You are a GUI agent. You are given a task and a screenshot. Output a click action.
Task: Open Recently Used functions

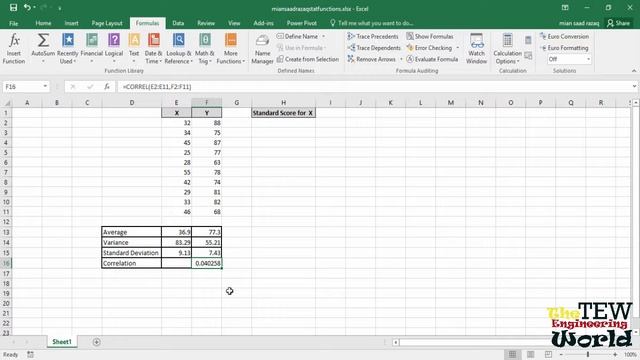[x=67, y=49]
